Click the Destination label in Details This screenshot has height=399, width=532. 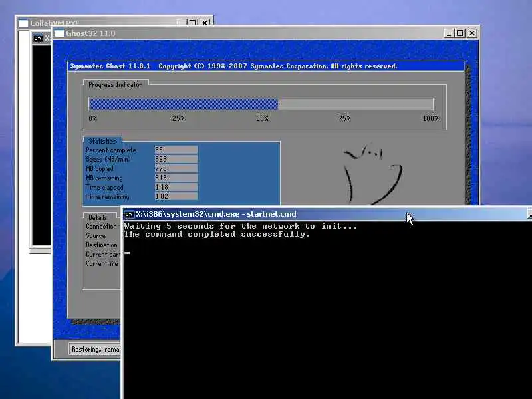click(102, 245)
